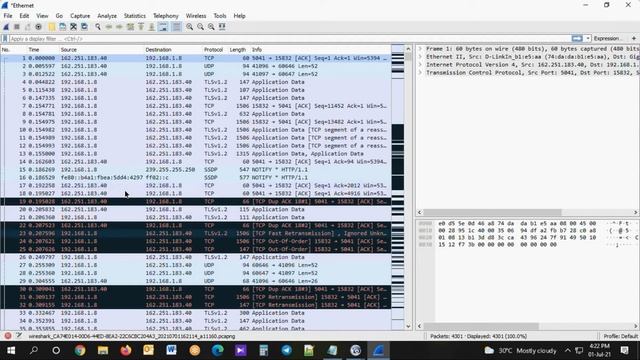Start a capture with the shark fin icon
The width and height of the screenshot is (640, 360).
pos(6,27)
